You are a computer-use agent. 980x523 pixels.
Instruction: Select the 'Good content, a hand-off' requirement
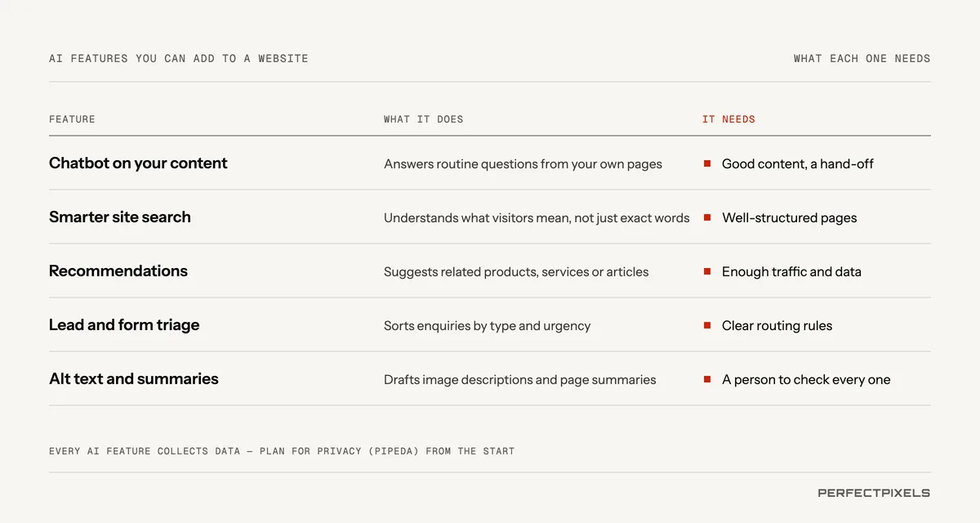[797, 164]
